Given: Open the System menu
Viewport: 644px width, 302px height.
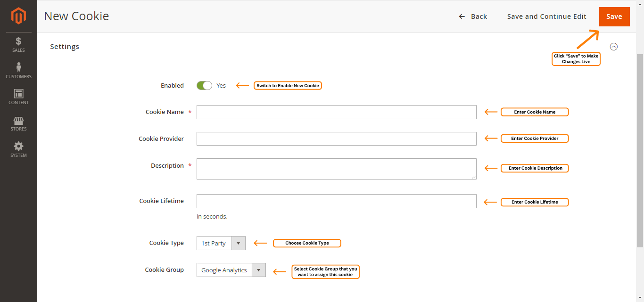Looking at the screenshot, I should click(18, 150).
